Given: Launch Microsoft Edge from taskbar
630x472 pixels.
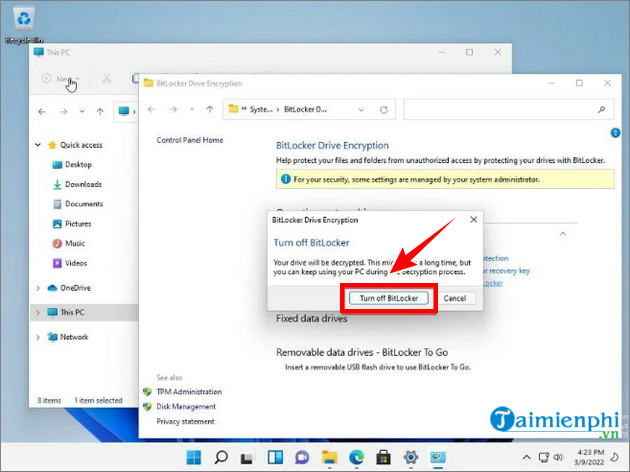Looking at the screenshot, I should click(x=356, y=457).
